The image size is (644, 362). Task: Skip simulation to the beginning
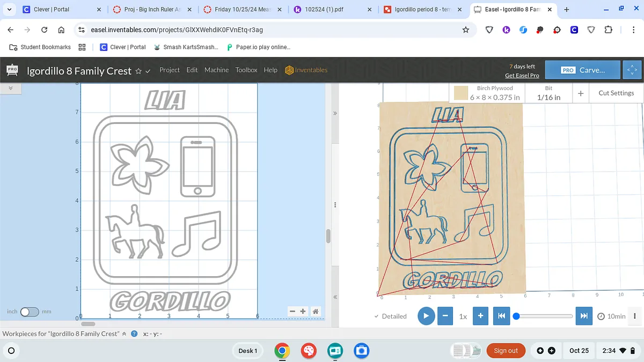pos(501,316)
